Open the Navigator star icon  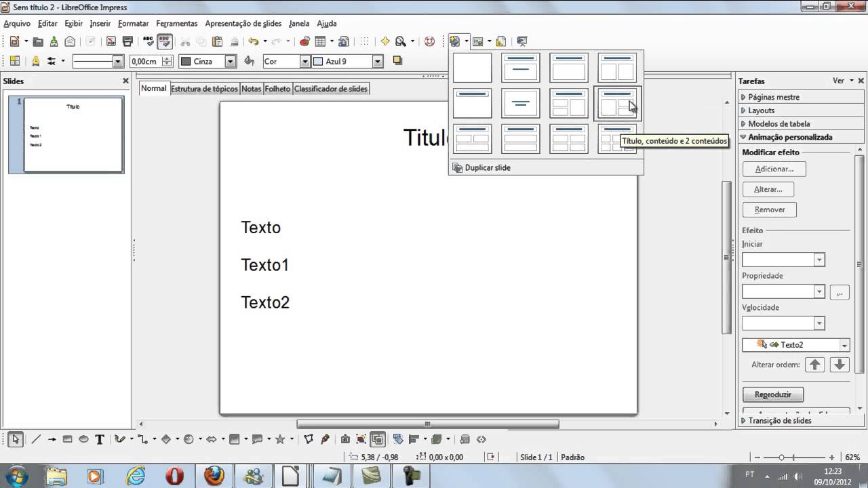click(384, 41)
